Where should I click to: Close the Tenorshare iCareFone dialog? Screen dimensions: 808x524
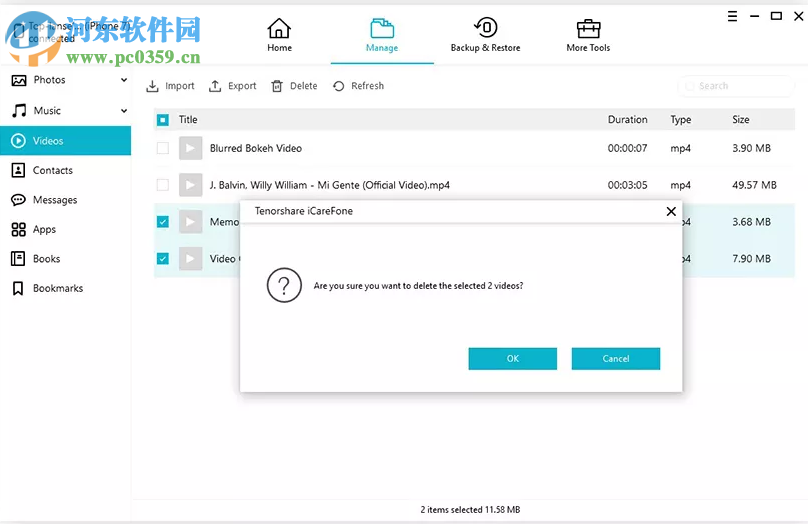coord(671,211)
